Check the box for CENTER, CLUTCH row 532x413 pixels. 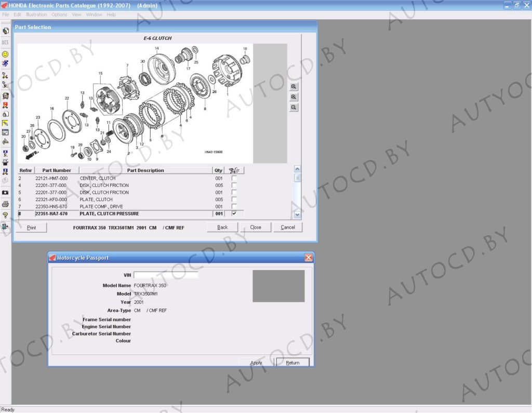(x=234, y=178)
